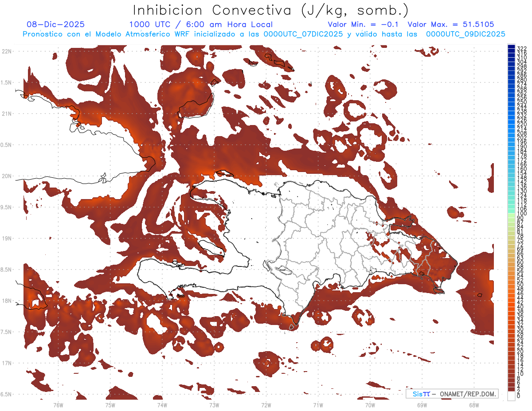Click the '74W' longitude label
Viewport: 532px width, 411px height.
point(162,405)
